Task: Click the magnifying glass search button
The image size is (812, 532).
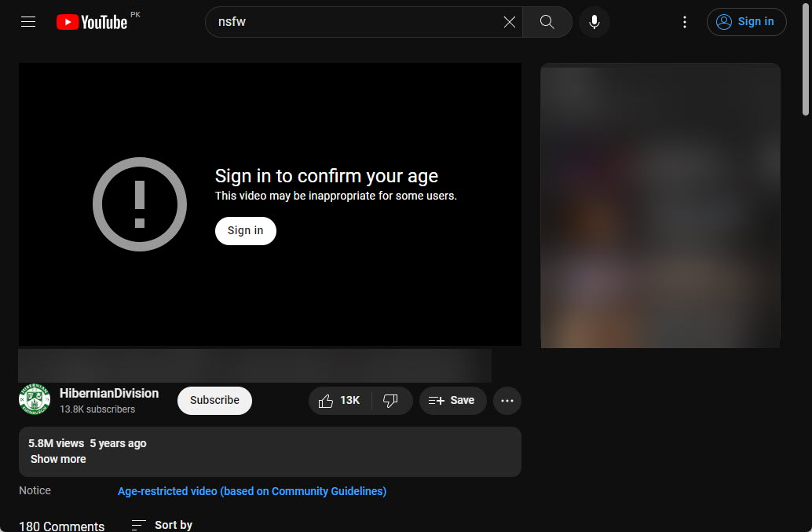Action: (x=547, y=22)
